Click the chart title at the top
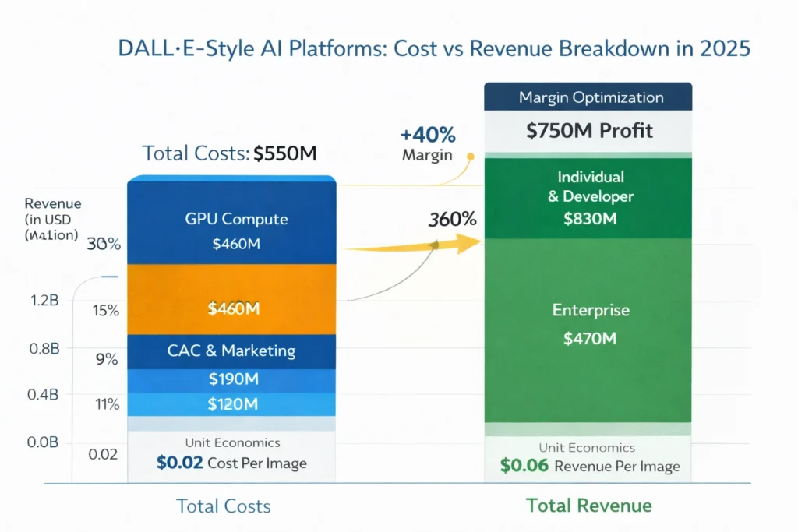This screenshot has width=798, height=532. coord(433,48)
